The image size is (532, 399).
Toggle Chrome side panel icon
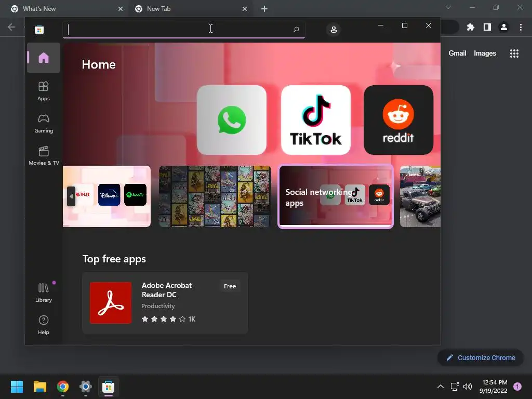pyautogui.click(x=487, y=27)
